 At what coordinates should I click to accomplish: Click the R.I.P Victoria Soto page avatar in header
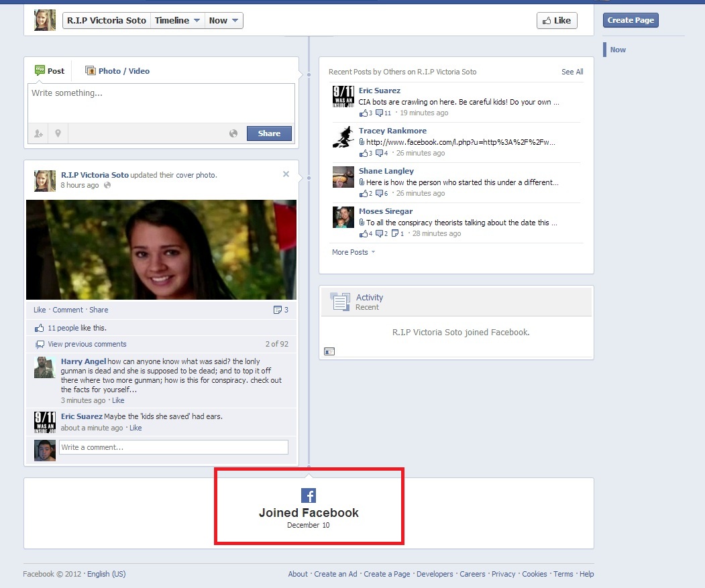coord(45,20)
